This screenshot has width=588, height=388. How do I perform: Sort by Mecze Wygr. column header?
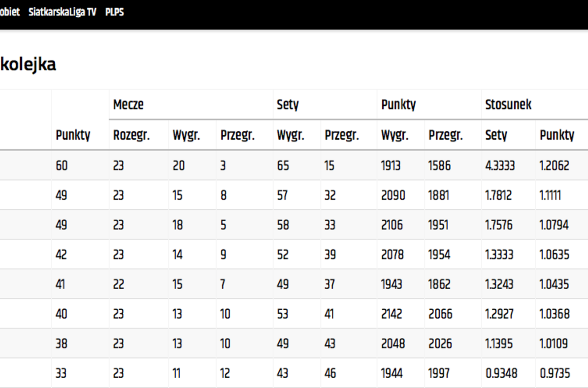tap(186, 135)
